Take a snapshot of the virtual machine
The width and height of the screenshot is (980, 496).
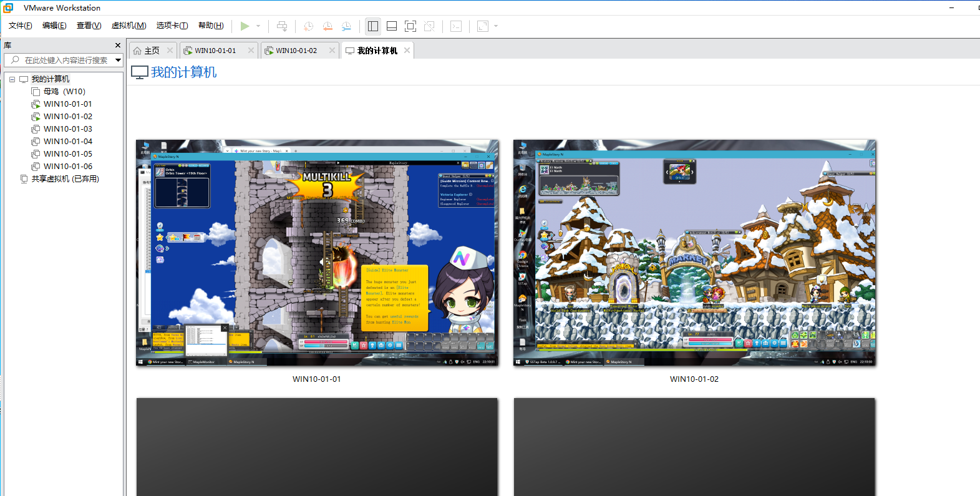tap(308, 26)
